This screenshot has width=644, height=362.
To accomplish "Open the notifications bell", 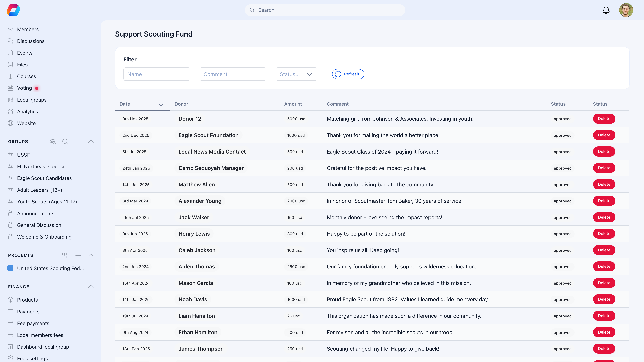I will [x=606, y=10].
